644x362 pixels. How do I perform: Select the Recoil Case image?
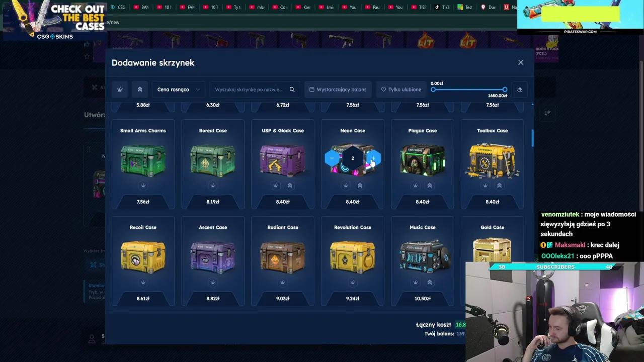pos(143,257)
